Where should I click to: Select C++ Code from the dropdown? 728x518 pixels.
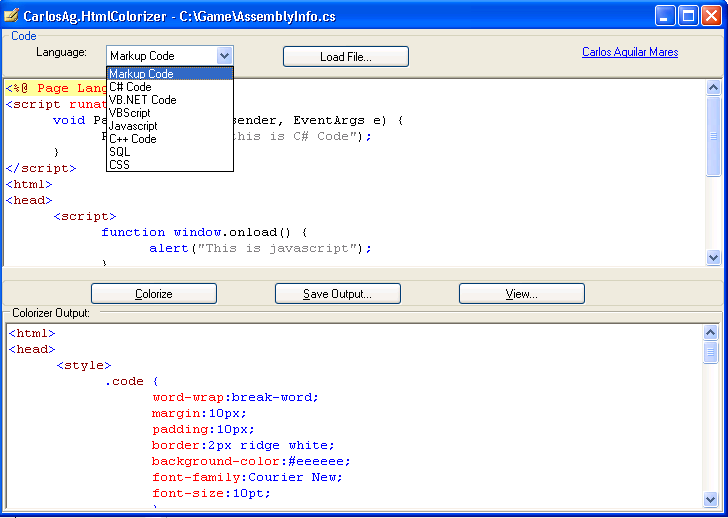tap(170, 139)
